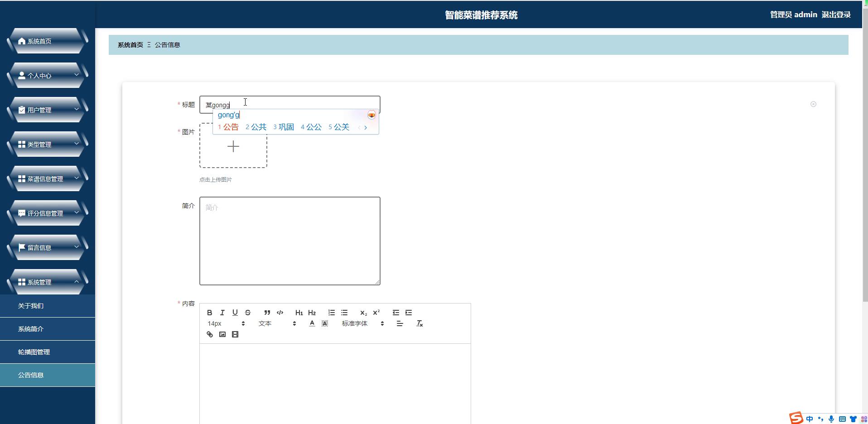Image resolution: width=868 pixels, height=424 pixels.
Task: Click the 标题 title input field
Action: coord(290,105)
